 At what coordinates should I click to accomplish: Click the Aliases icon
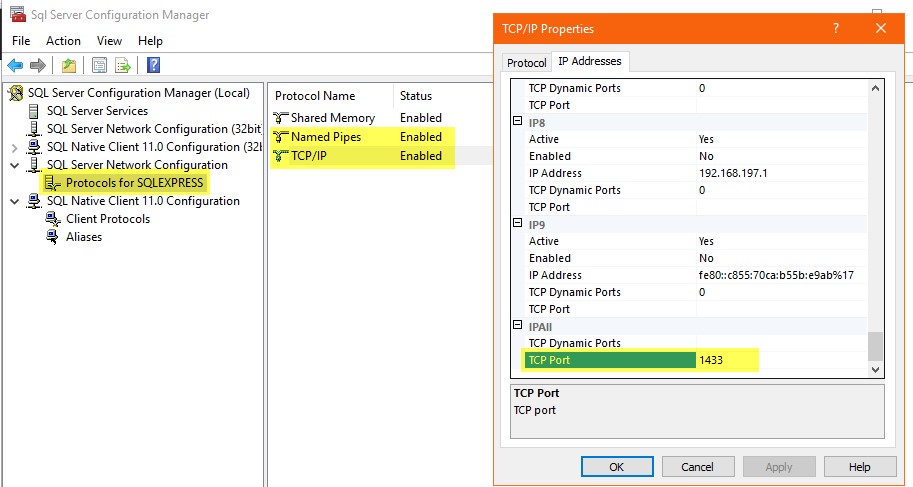[x=52, y=237]
